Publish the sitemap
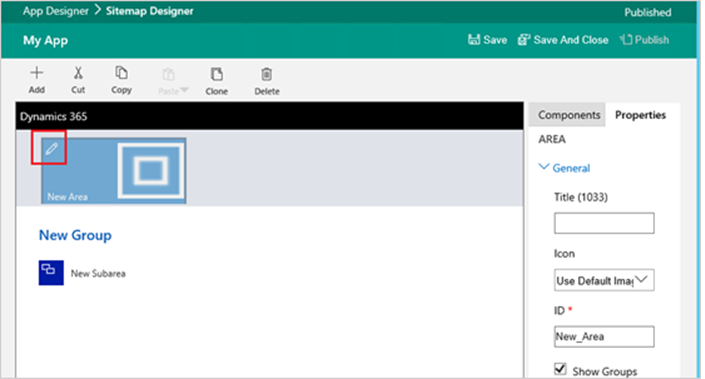Image resolution: width=705 pixels, height=379 pixels. coord(644,40)
